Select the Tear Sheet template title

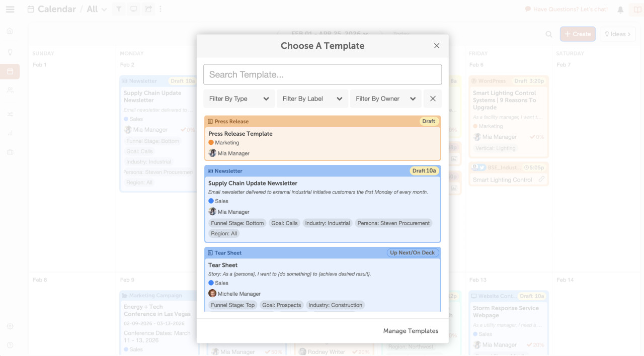(223, 265)
